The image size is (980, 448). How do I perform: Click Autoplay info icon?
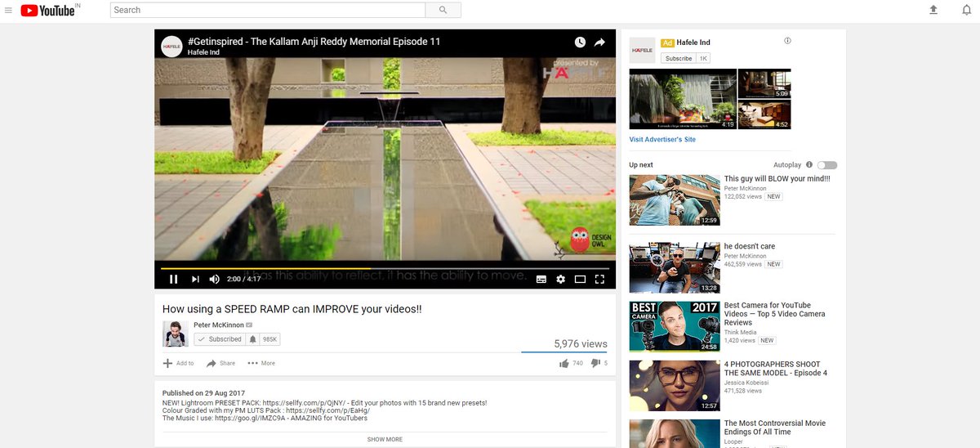click(809, 164)
